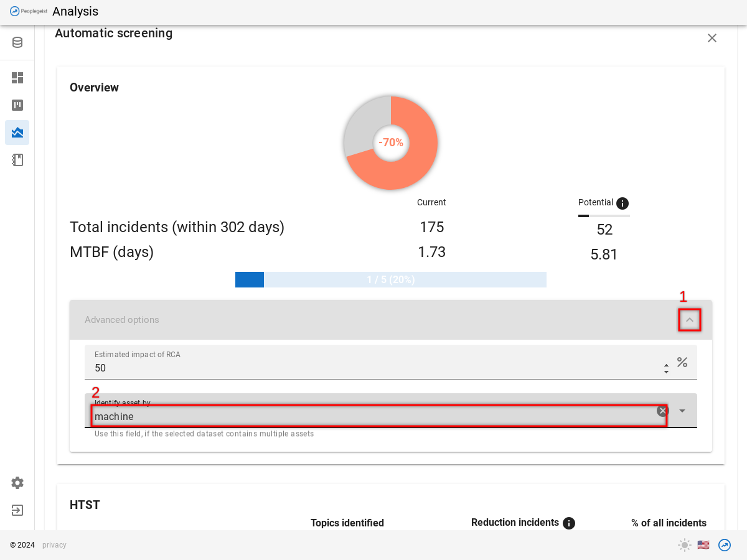Click the % of all incidents header
This screenshot has height=560, width=747.
click(x=669, y=523)
